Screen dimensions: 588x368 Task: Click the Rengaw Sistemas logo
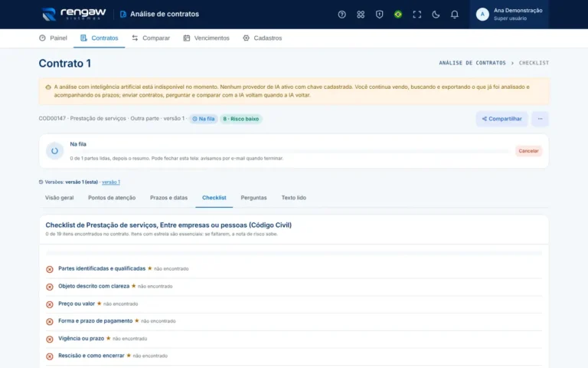(x=73, y=15)
